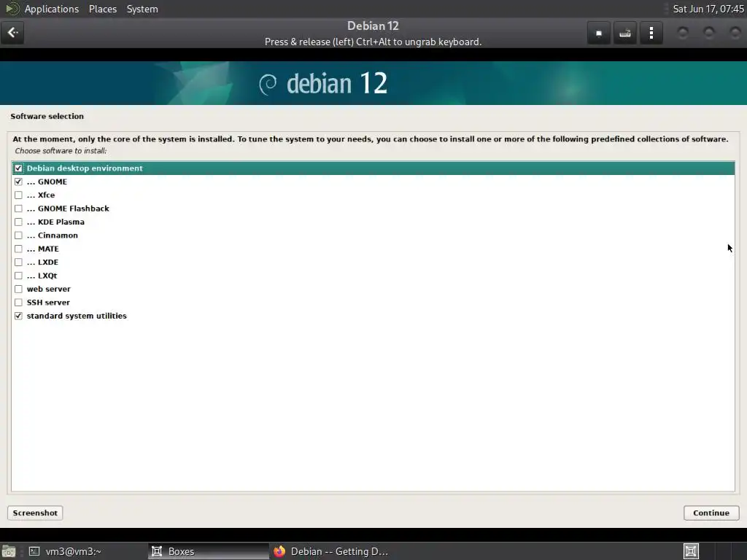The height and width of the screenshot is (560, 747).
Task: Uncheck Debian desktop environment
Action: pyautogui.click(x=18, y=168)
